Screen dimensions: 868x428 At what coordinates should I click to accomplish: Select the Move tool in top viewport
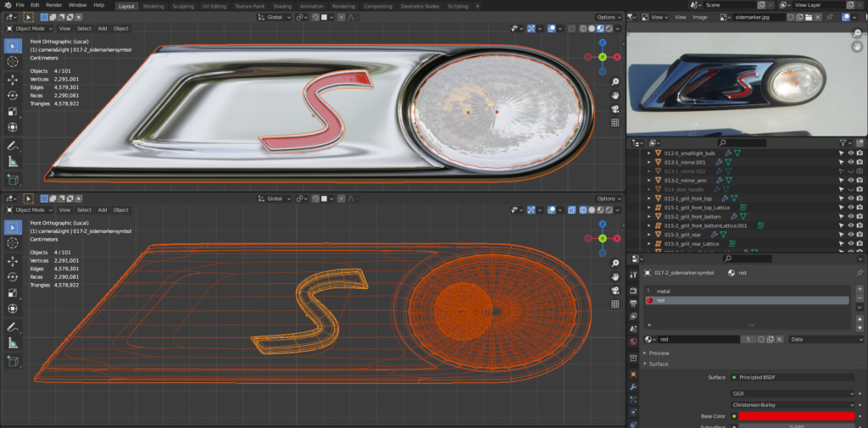click(x=13, y=80)
